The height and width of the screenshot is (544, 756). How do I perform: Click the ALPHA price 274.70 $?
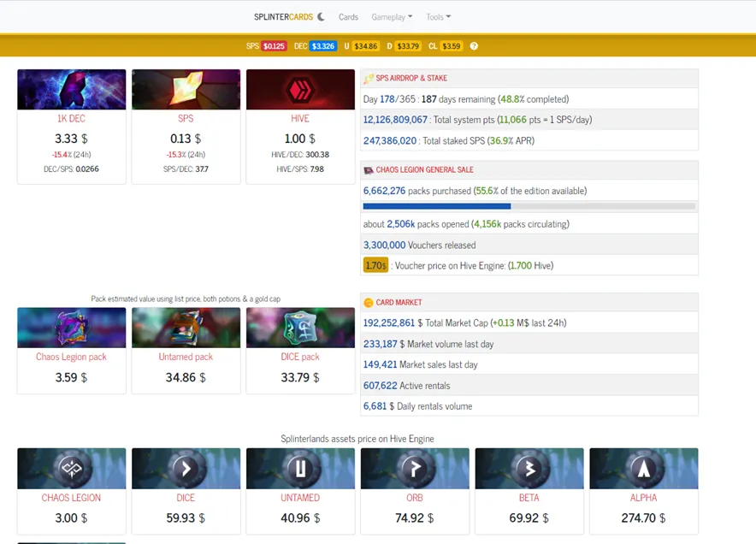coord(644,518)
